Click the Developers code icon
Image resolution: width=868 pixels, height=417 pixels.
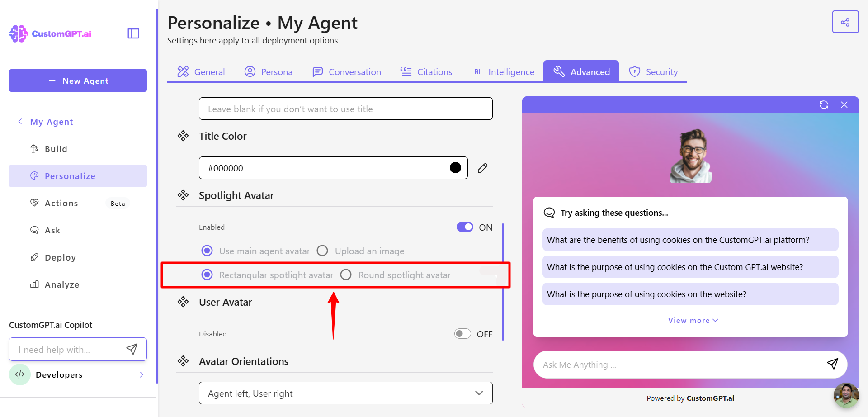coord(20,374)
